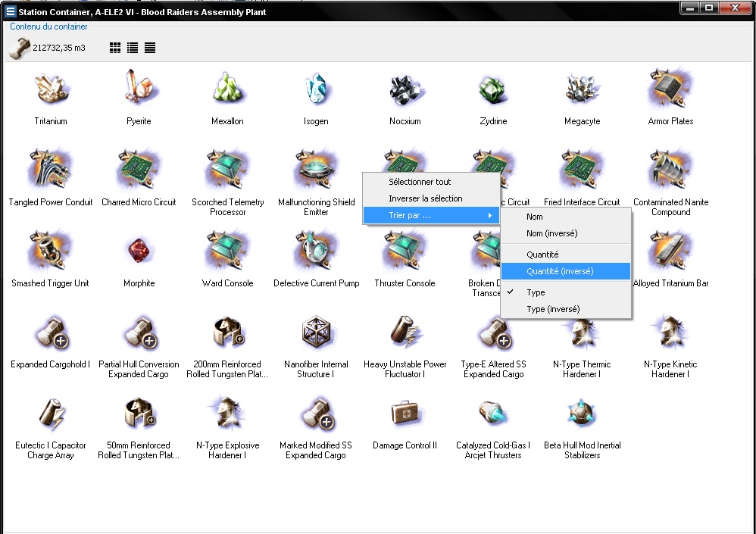The image size is (756, 534).
Task: Select the Catalyzed Cold-Gas I Arcjet Thrusters icon
Action: pos(492,413)
